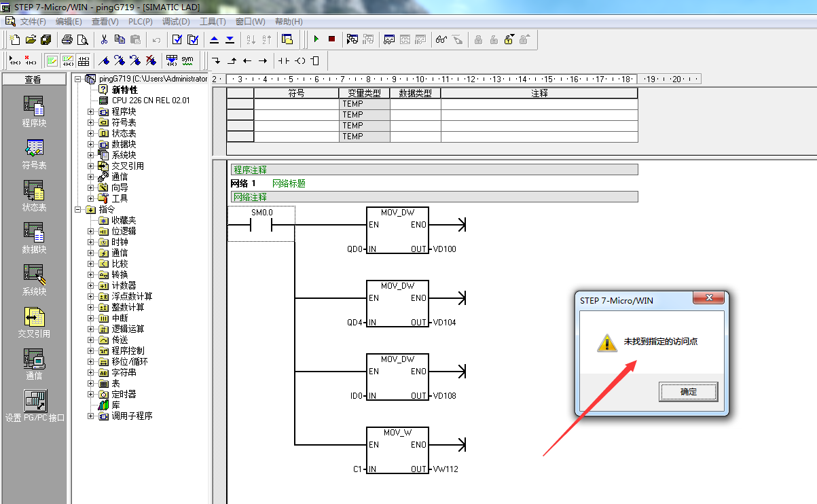Open 交叉引用 in the 查看 navigation bar
The width and height of the screenshot is (817, 504).
(x=33, y=323)
